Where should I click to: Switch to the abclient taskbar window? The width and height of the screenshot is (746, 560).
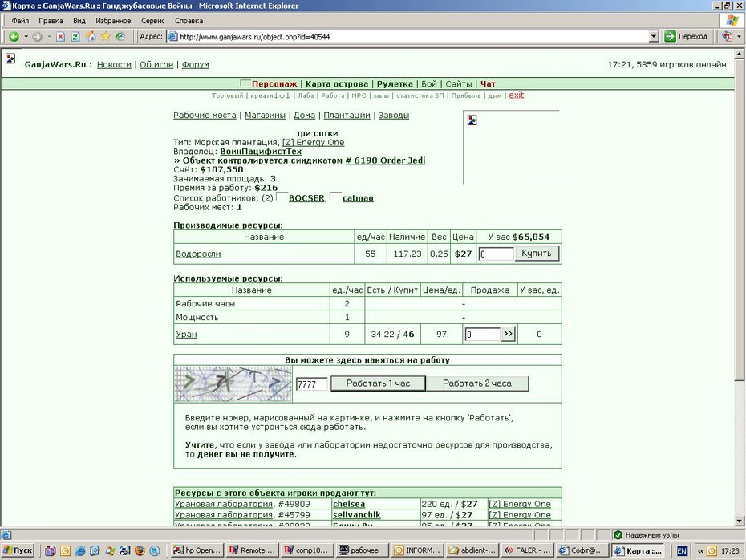pos(472,550)
